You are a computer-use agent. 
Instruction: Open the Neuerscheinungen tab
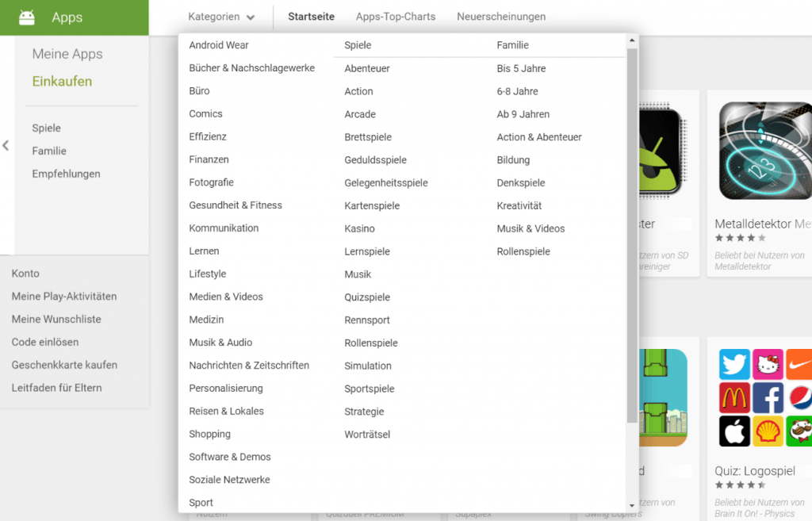[501, 17]
